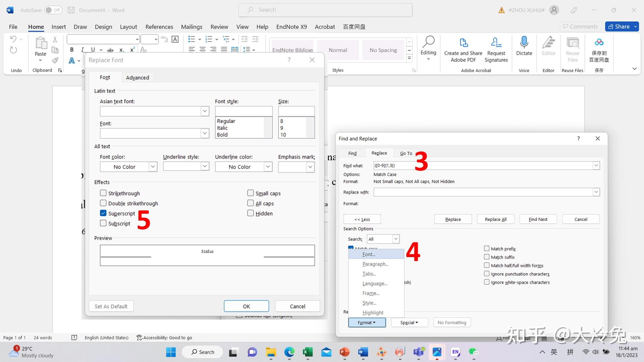Open the Search direction dropdown
The image size is (644, 362).
point(396,239)
